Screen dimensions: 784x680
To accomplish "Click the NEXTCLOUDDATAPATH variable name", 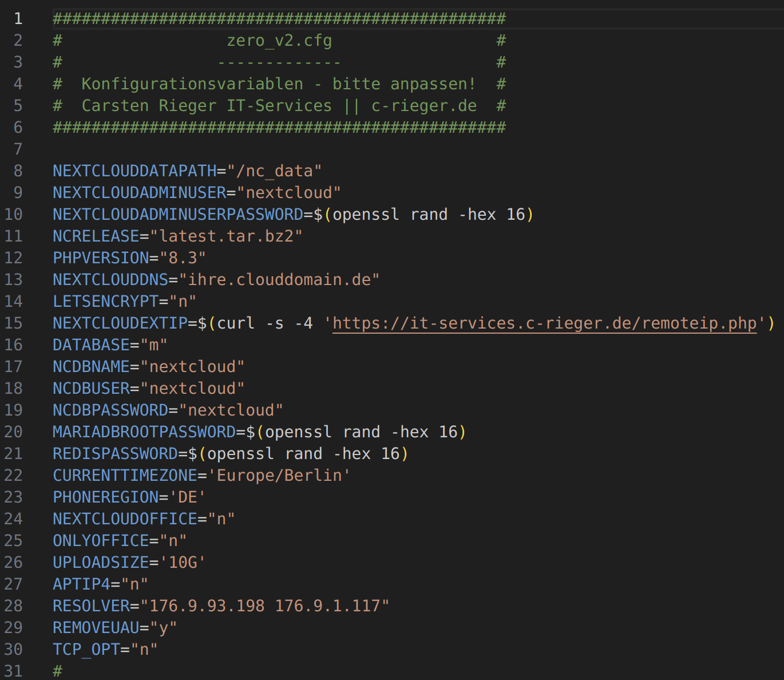I will click(134, 171).
